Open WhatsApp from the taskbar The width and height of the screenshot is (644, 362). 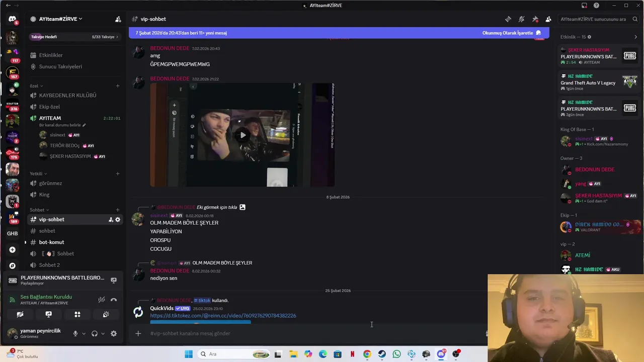(396, 354)
